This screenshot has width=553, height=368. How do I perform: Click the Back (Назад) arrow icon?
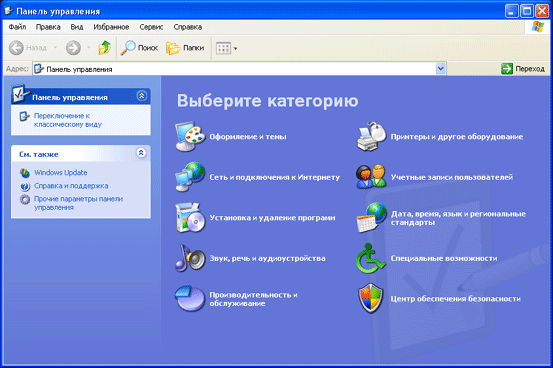(x=16, y=48)
